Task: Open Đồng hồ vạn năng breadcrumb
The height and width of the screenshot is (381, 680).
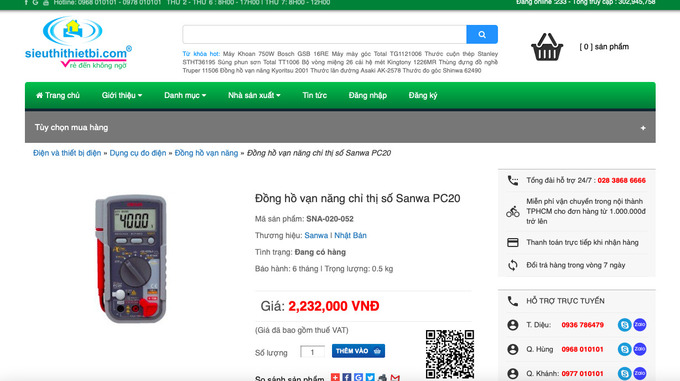Action: 206,153
